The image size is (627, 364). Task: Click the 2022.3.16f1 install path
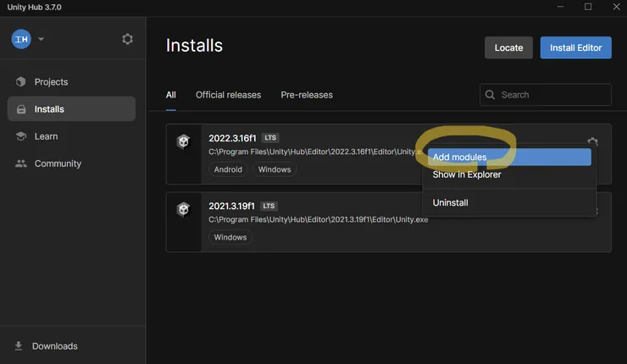click(315, 152)
